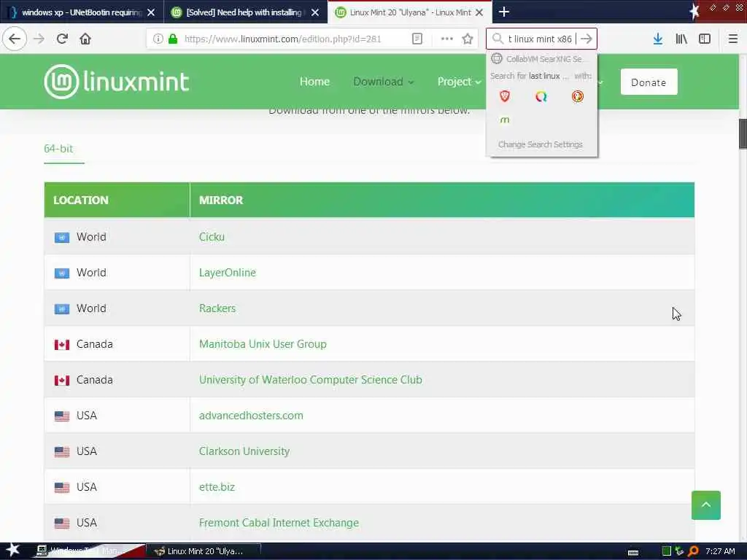Open the Rackers mirror link

217,308
